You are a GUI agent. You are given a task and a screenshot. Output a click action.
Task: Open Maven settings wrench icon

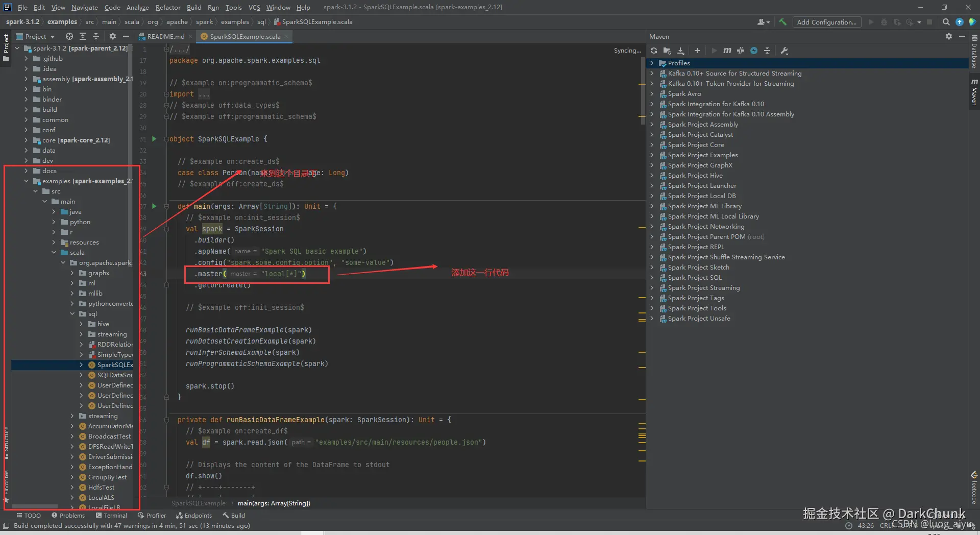pyautogui.click(x=785, y=51)
